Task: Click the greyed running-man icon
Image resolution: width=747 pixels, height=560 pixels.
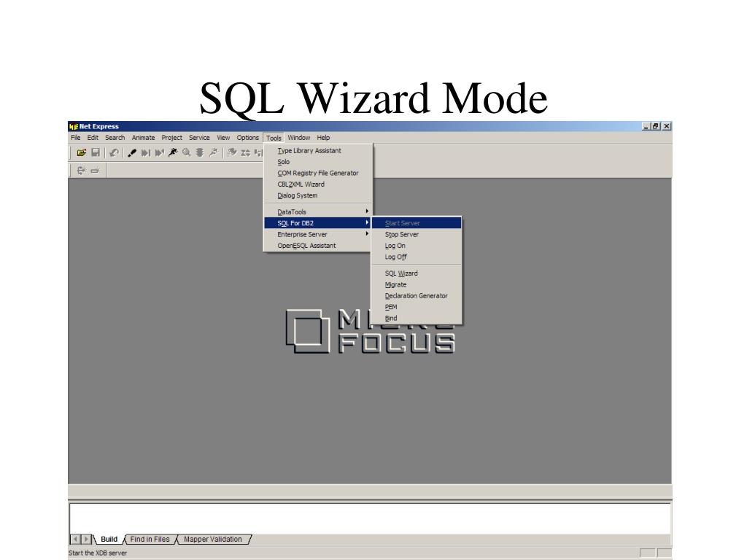Action: 214,152
